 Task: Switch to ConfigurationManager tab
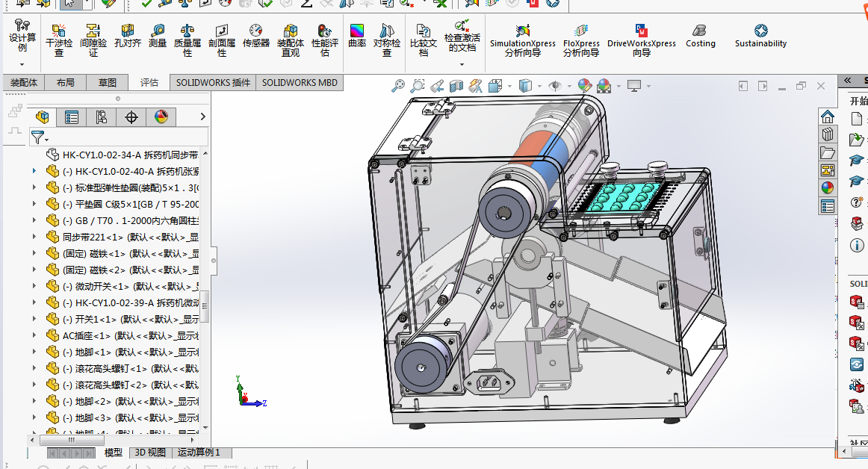click(x=102, y=117)
